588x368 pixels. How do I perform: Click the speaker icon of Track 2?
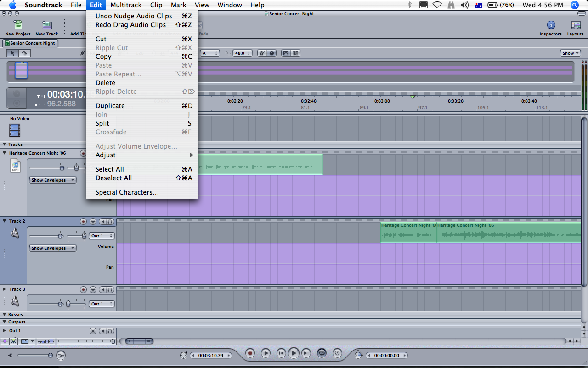[15, 234]
